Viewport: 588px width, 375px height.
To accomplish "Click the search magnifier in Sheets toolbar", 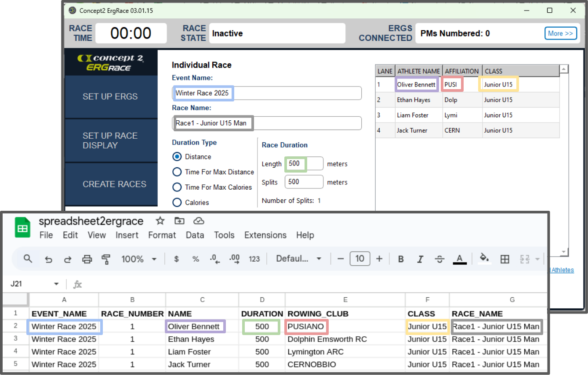I will (28, 259).
